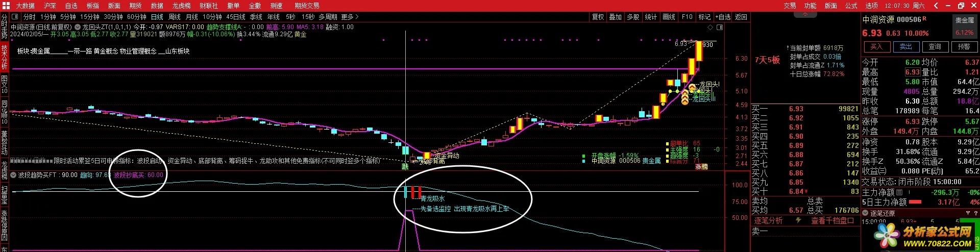Switch chart to 1分钟 period
This screenshot has height=252, width=980.
(x=48, y=17)
